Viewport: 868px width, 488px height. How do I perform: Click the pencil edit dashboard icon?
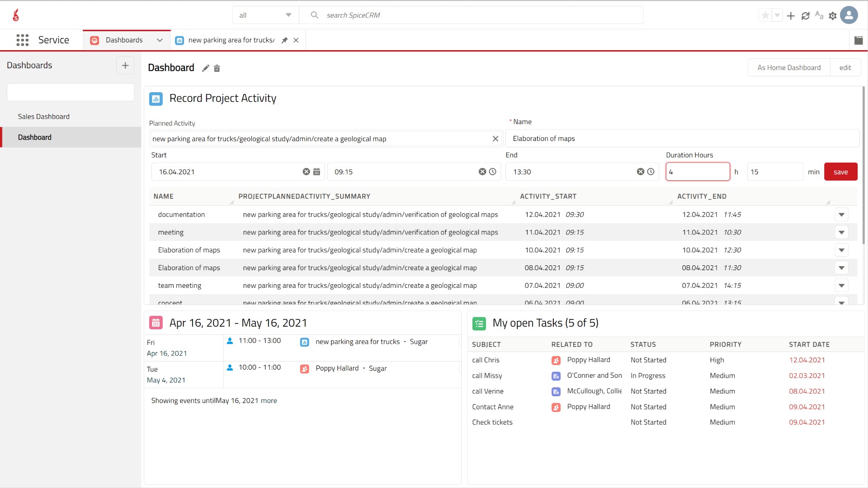click(206, 68)
